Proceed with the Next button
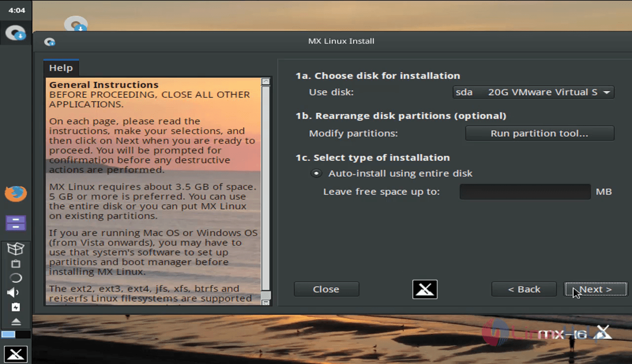Viewport: 632px width, 364px height. (x=595, y=290)
